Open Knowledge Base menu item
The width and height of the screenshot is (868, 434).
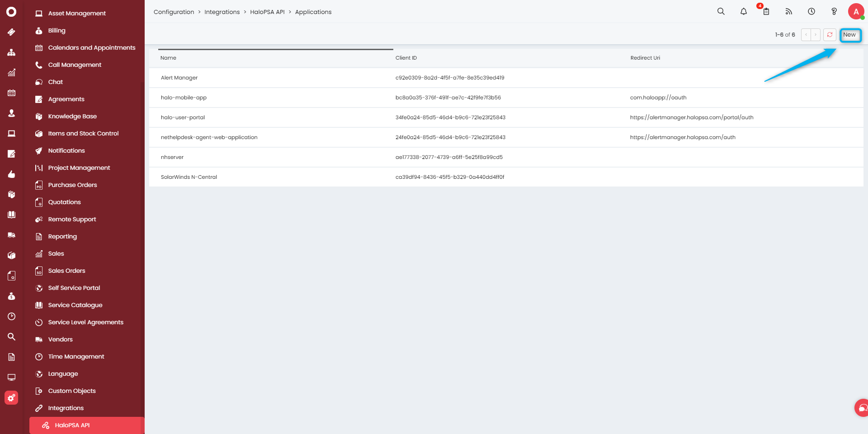pyautogui.click(x=72, y=117)
